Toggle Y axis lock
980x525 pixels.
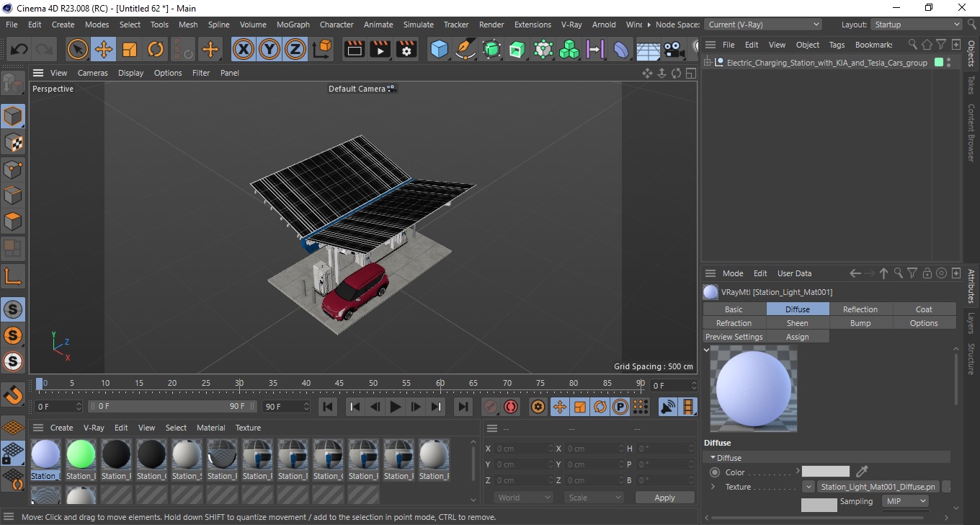(269, 49)
